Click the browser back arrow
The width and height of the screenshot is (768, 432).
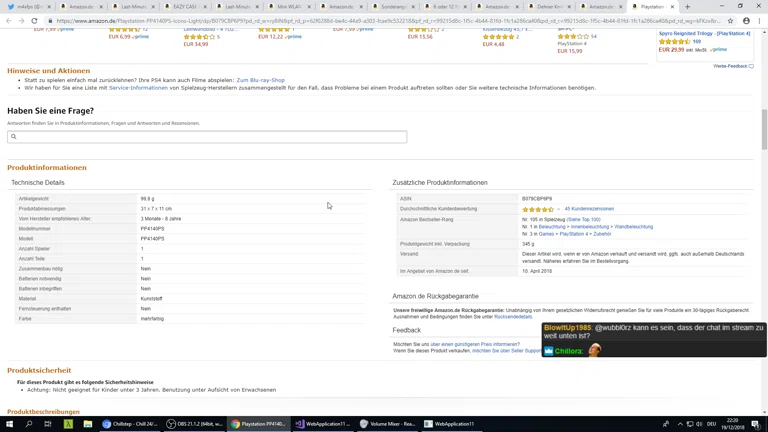(9, 20)
